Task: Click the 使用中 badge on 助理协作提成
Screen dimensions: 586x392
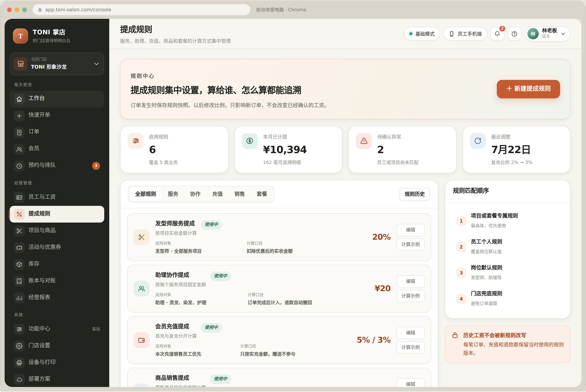Action: pos(221,276)
